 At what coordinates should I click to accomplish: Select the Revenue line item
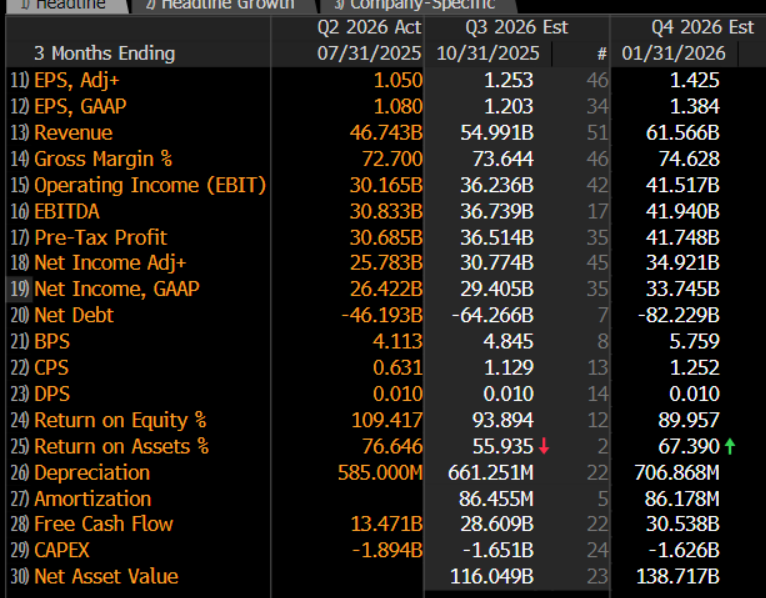point(73,133)
